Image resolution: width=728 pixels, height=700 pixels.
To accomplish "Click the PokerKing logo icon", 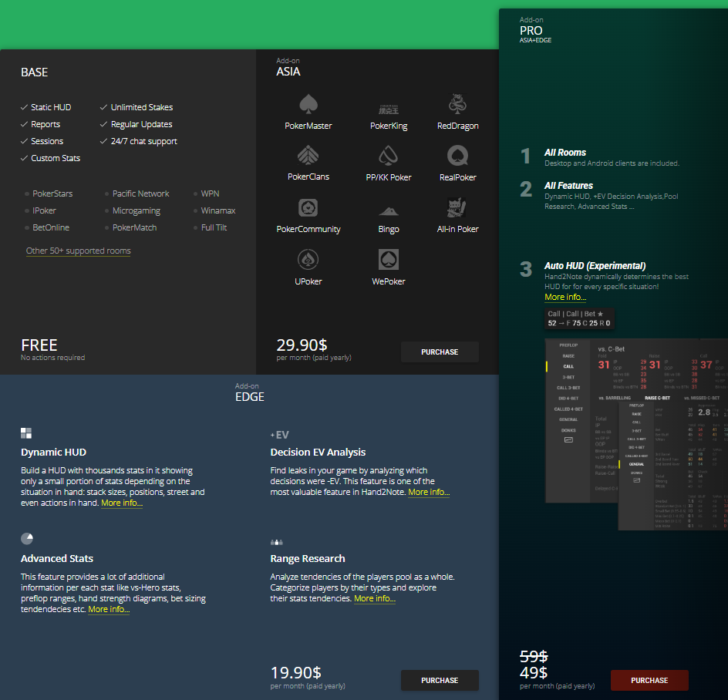I will [389, 109].
